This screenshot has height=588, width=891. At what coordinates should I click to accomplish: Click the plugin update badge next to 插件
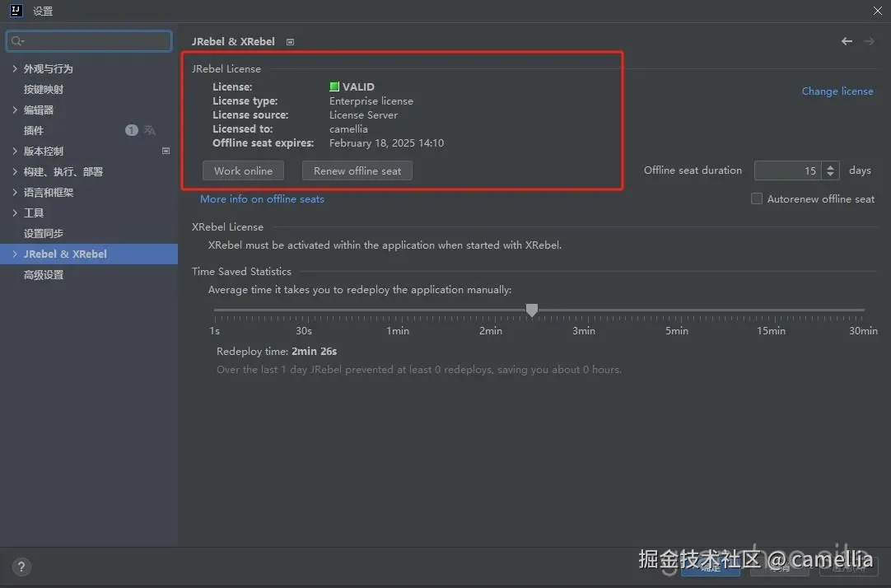[131, 130]
